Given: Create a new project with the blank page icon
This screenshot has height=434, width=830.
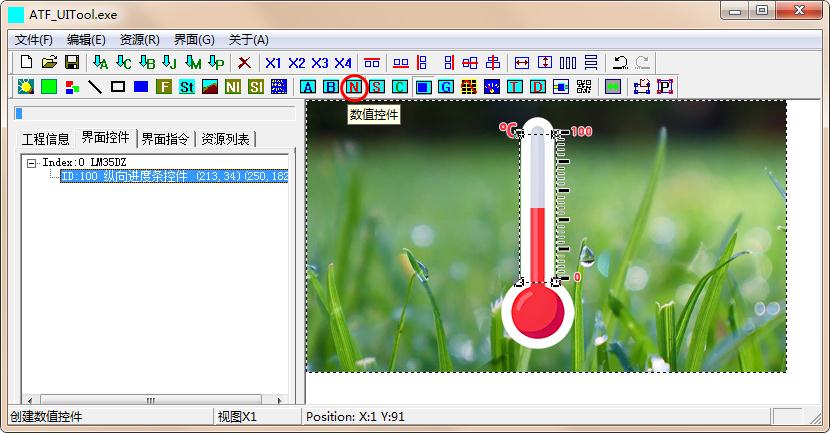Looking at the screenshot, I should (26, 62).
